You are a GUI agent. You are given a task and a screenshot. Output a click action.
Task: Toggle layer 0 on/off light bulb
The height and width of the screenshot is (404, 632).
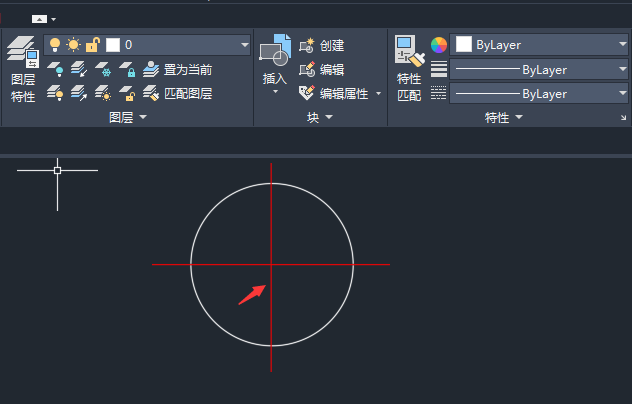(x=55, y=45)
